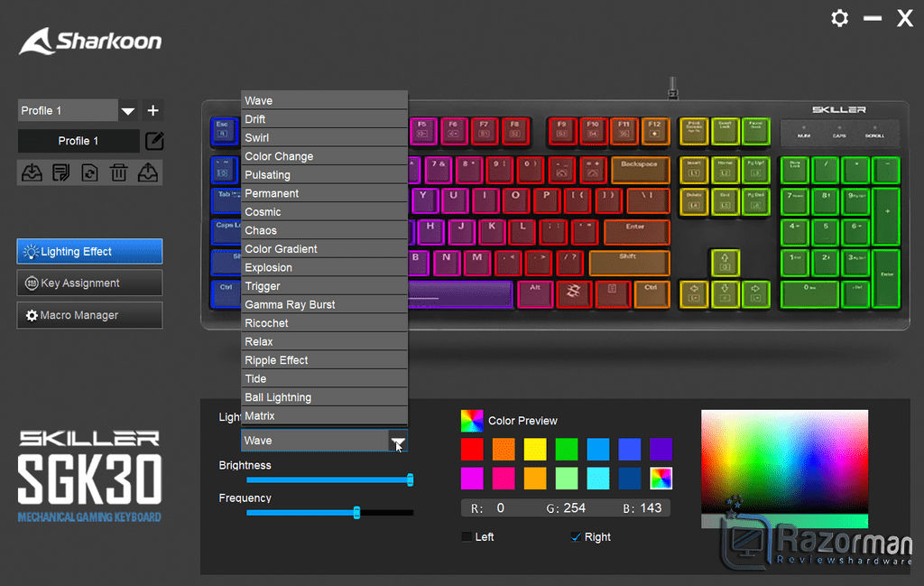Pick the cyan color swatch
The image size is (924, 586).
click(598, 479)
